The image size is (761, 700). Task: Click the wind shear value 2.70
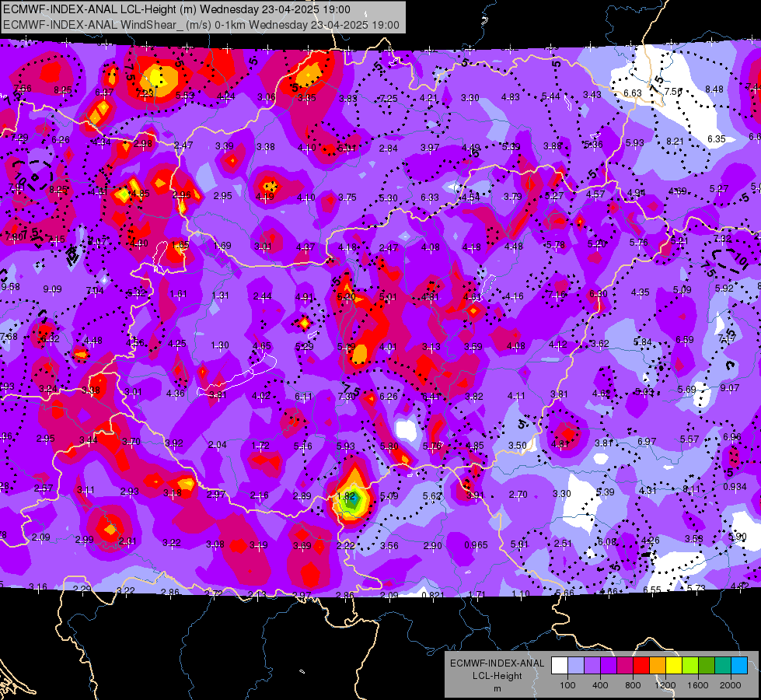coord(518,495)
